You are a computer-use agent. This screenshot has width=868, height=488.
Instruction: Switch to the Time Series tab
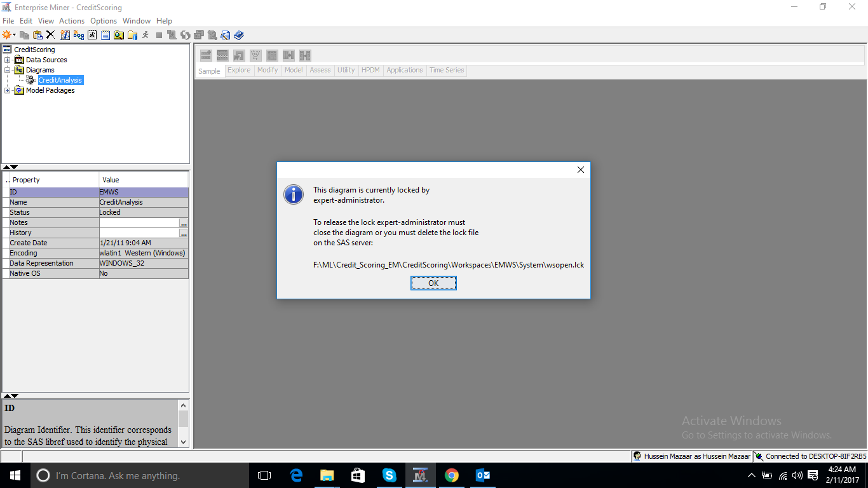(x=447, y=70)
